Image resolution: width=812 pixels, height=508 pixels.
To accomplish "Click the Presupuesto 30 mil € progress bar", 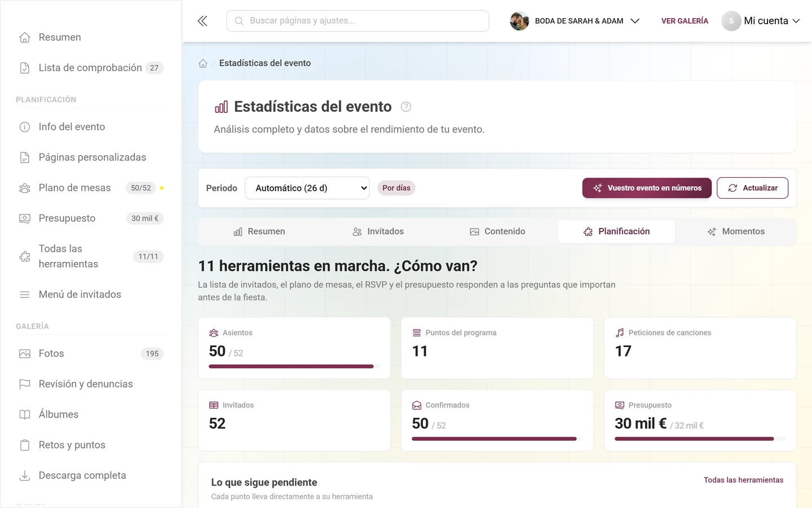I will point(700,439).
